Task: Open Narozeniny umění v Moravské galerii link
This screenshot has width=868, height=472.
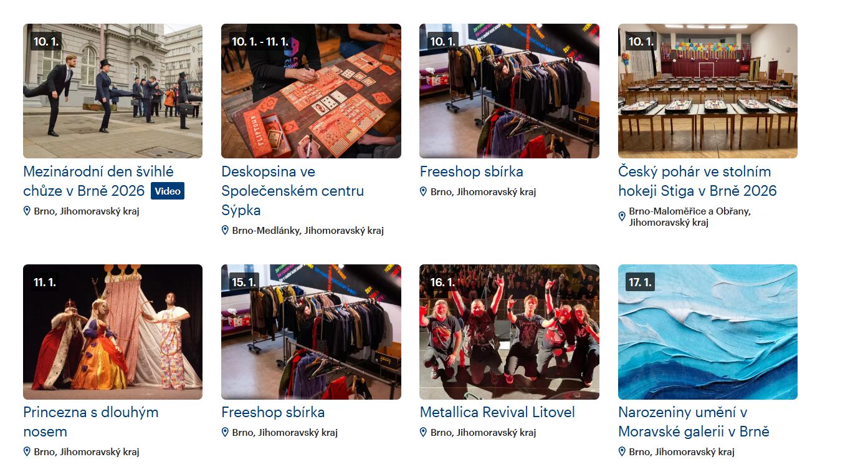Action: tap(694, 421)
